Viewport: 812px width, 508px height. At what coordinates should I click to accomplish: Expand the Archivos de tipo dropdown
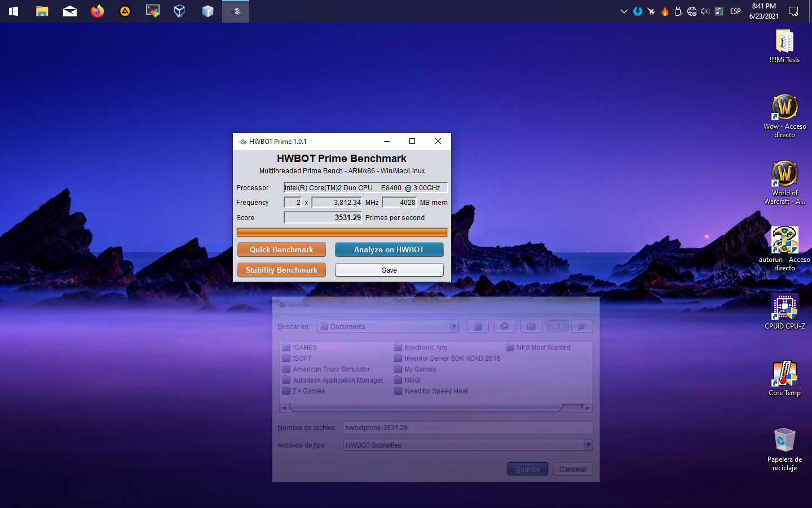(x=588, y=445)
